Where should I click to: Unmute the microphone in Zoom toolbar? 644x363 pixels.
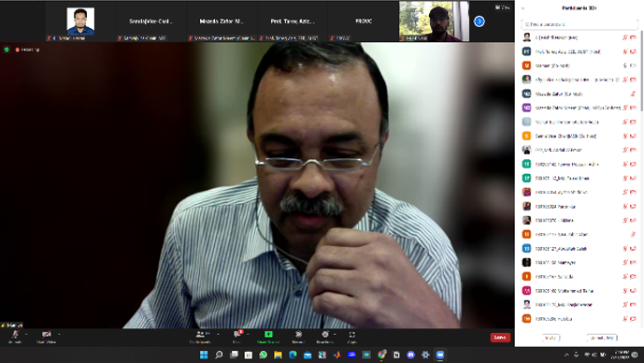point(15,336)
